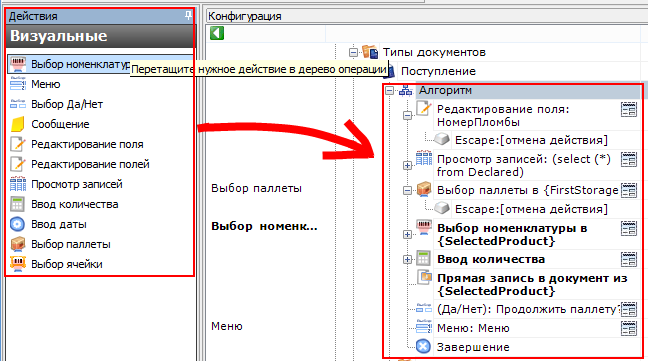The height and width of the screenshot is (361, 648).
Task: Click the Редактирование полей pencil icon
Action: [18, 164]
